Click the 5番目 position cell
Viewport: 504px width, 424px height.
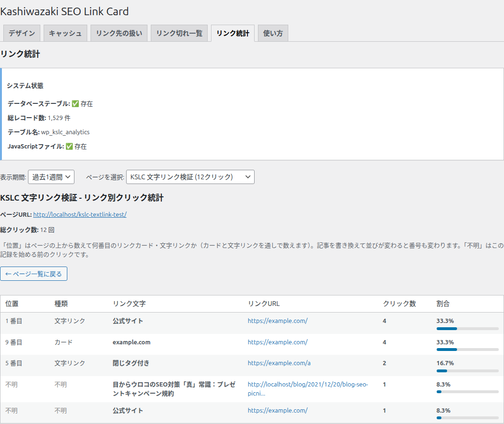click(x=14, y=363)
